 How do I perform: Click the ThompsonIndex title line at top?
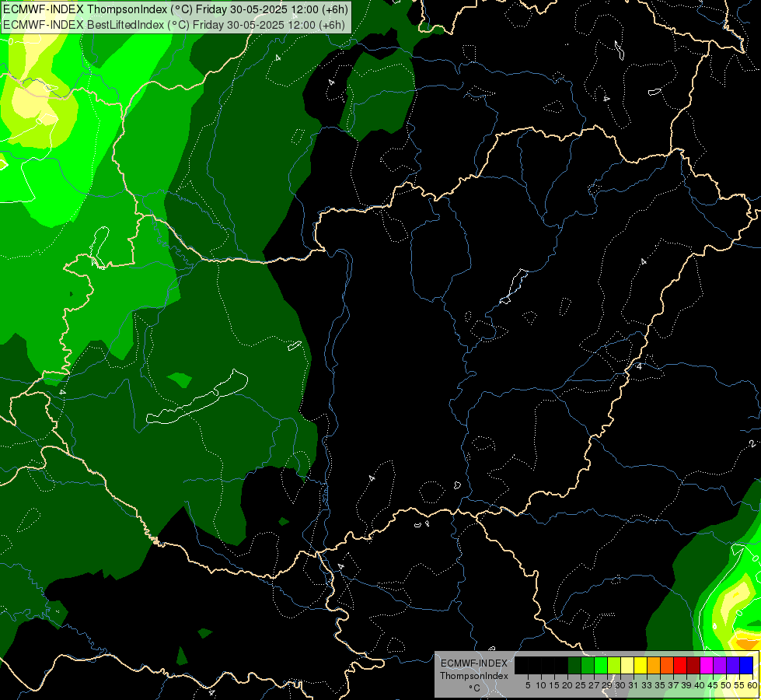coord(175,9)
